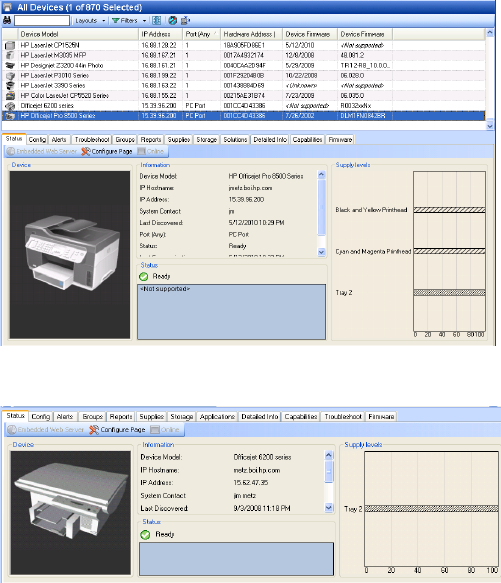
Task: Click IP address 16.88.163.22
Action: [x=159, y=86]
